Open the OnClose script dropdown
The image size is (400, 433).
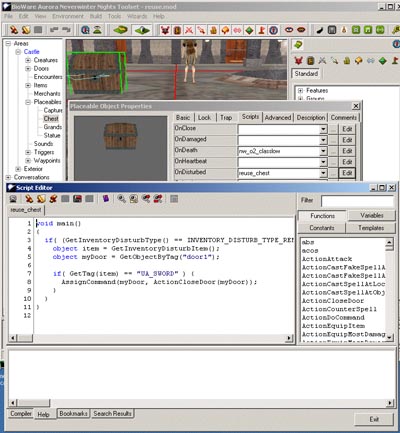(x=323, y=129)
